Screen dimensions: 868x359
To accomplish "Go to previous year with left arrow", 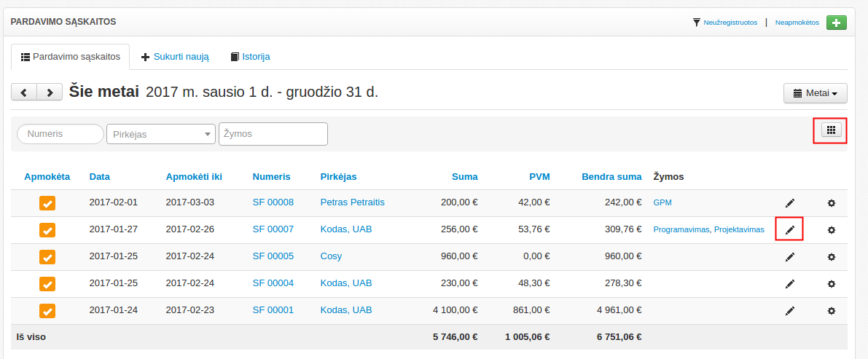I will (x=24, y=92).
